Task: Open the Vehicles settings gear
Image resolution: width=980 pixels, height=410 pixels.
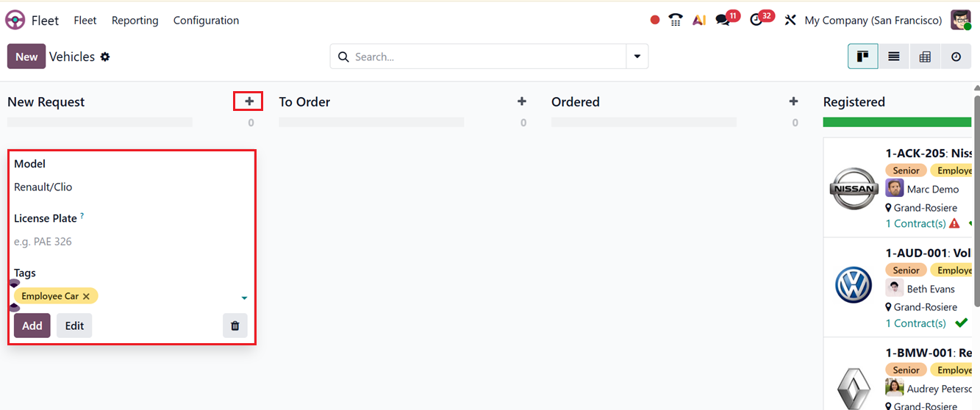Action: click(105, 57)
